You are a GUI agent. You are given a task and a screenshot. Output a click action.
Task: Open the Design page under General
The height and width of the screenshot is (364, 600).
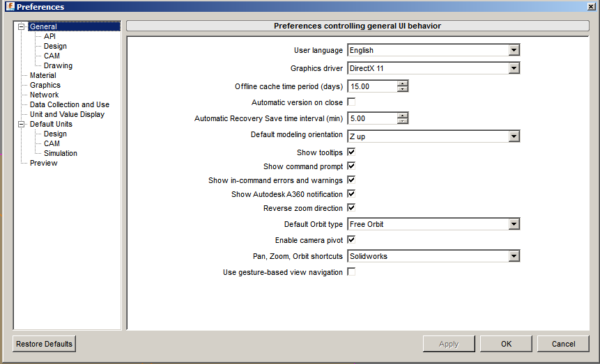point(55,46)
